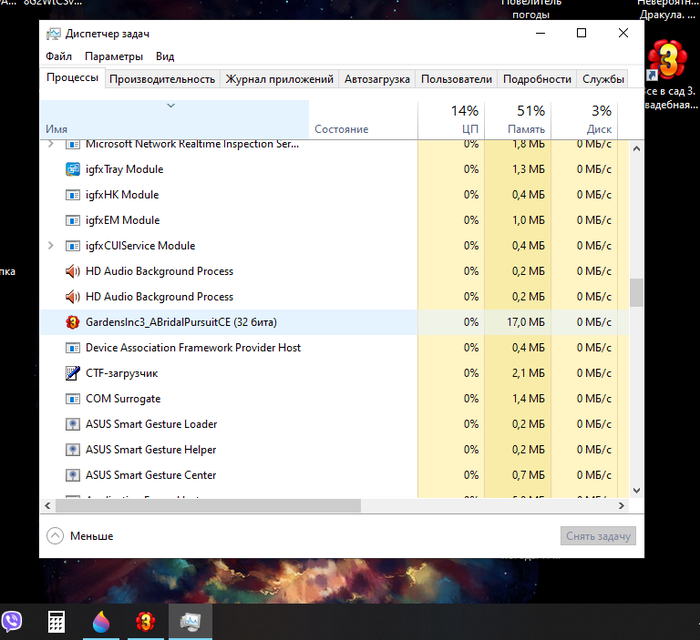Viewport: 700px width, 640px height.
Task: Collapse details with the Меньше arrow
Action: [55, 536]
